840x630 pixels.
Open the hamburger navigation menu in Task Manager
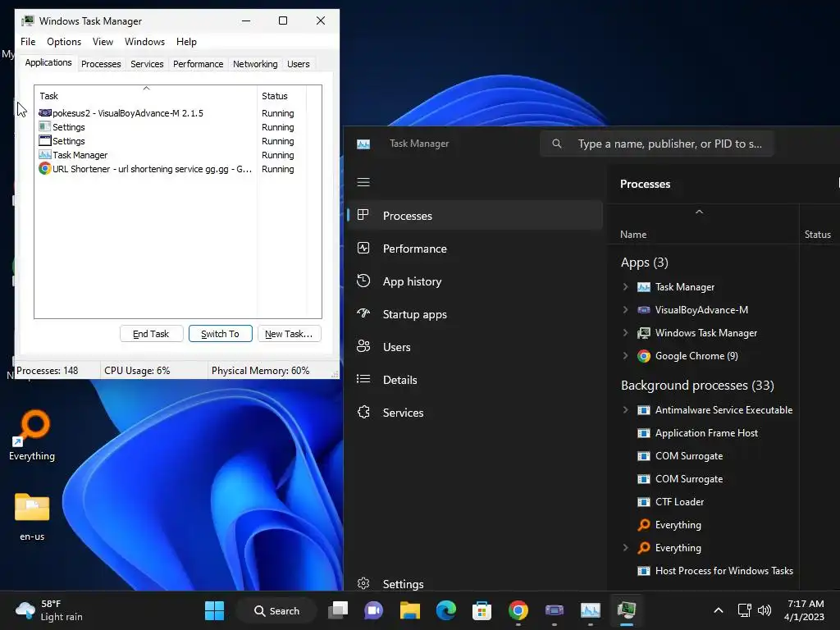point(363,182)
